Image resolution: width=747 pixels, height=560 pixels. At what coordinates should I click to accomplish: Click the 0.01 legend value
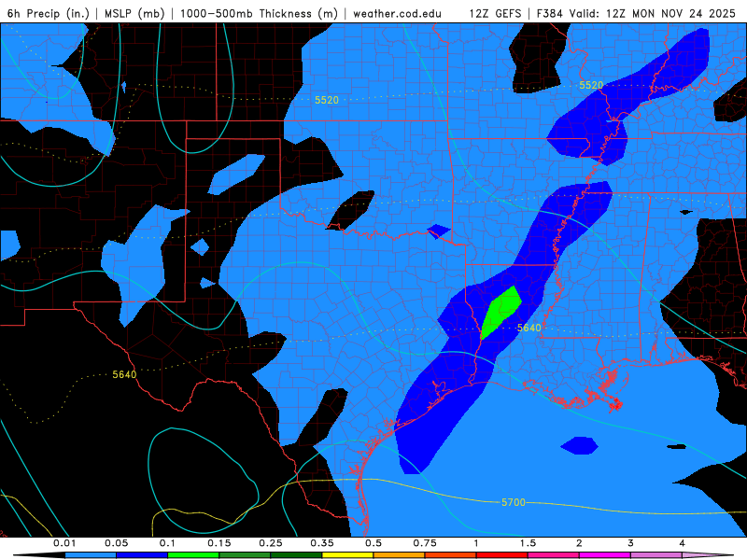(64, 543)
